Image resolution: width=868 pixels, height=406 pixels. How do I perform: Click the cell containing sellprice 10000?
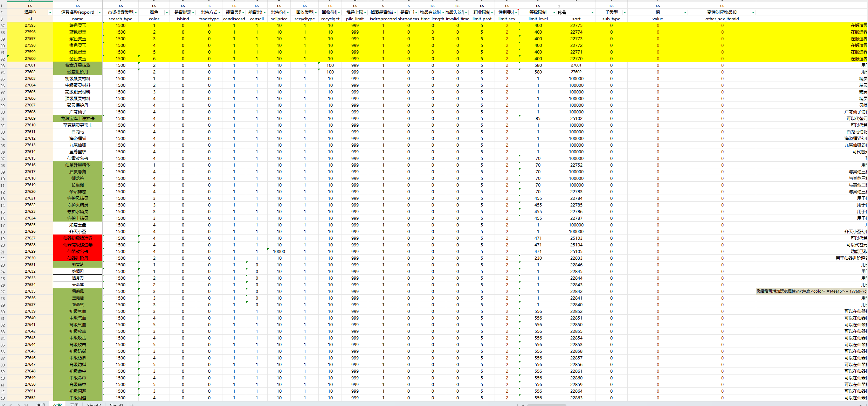click(279, 251)
